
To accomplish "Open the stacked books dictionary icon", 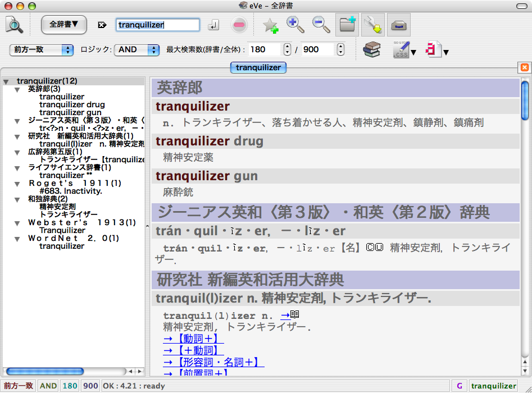I will click(372, 49).
